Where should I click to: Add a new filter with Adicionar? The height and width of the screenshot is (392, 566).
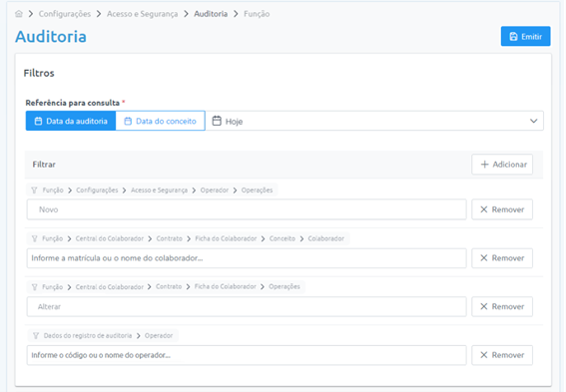tap(502, 165)
